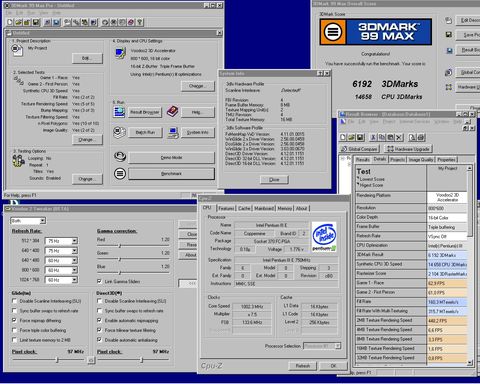This screenshot has width=480, height=384.
Task: Click the Save icon in the Result Browser toolbar
Action: (x=360, y=137)
